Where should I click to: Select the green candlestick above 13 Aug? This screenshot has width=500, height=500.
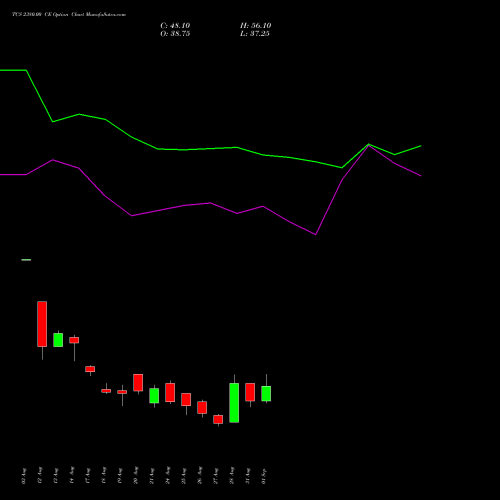click(x=58, y=340)
